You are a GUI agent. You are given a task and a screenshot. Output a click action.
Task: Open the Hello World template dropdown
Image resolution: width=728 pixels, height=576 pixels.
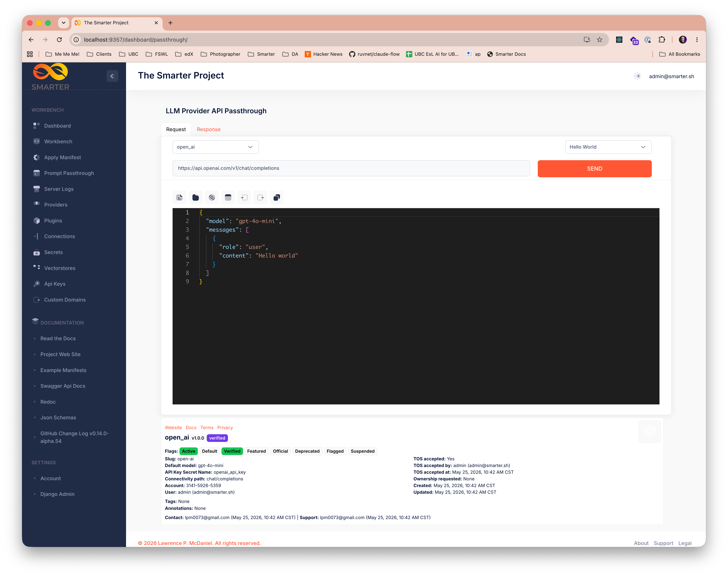pyautogui.click(x=608, y=147)
